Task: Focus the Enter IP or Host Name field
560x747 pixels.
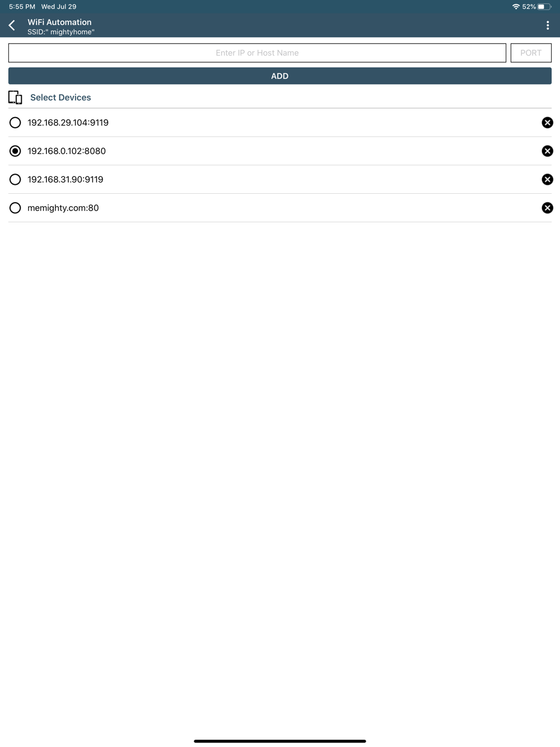Action: pos(257,53)
